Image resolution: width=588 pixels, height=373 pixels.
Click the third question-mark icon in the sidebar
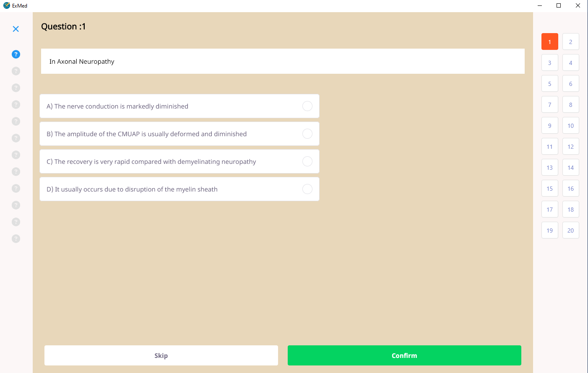click(x=16, y=88)
